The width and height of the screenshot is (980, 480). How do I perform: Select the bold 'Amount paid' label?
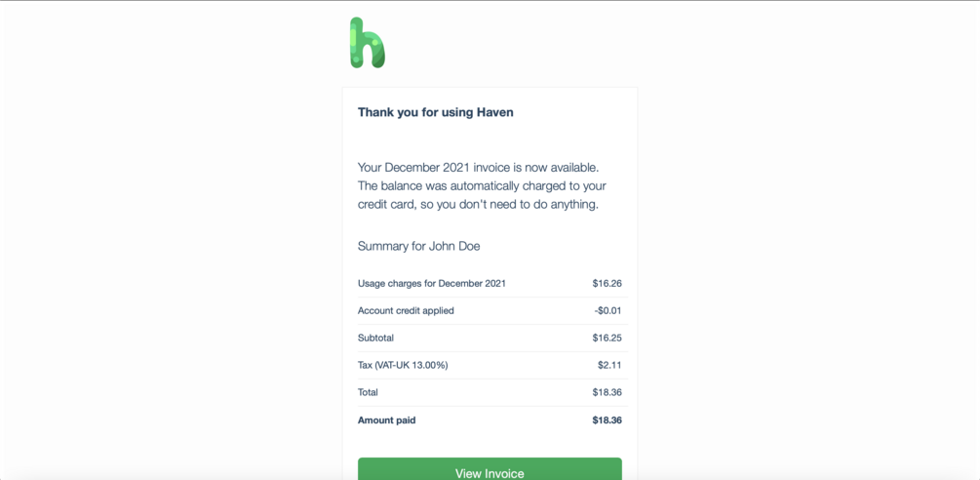click(386, 420)
